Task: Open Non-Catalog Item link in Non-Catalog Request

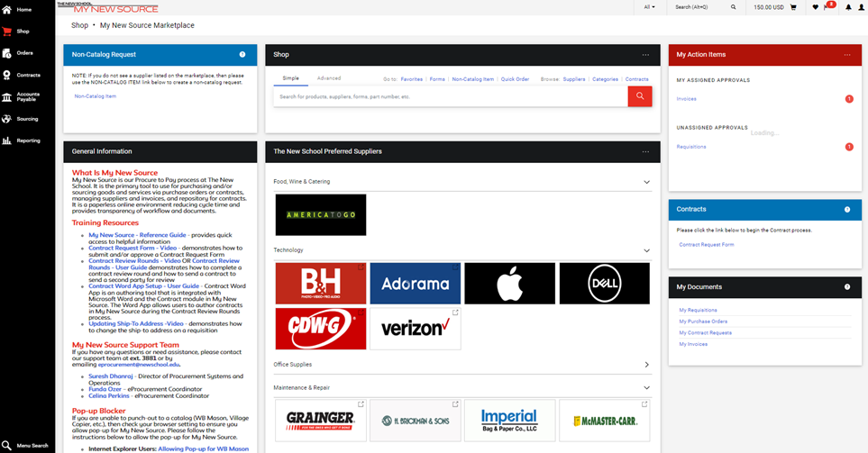Action: coord(96,96)
